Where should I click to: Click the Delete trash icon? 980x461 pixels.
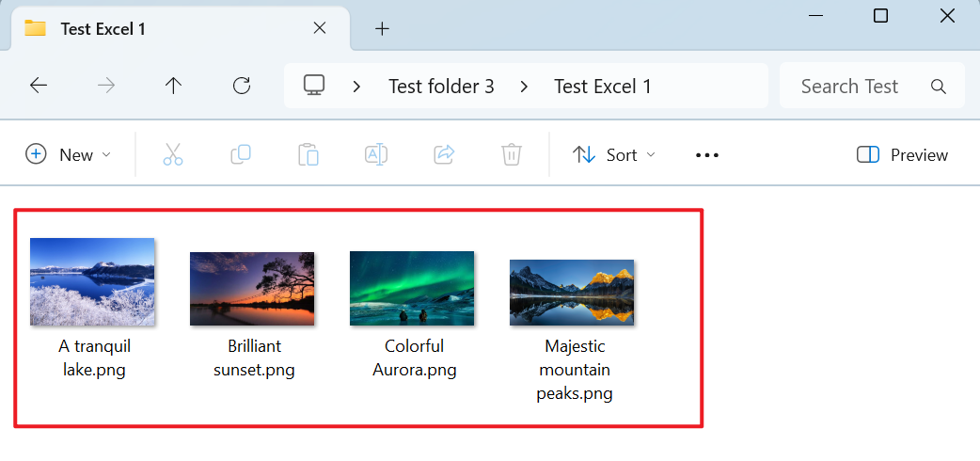point(511,155)
